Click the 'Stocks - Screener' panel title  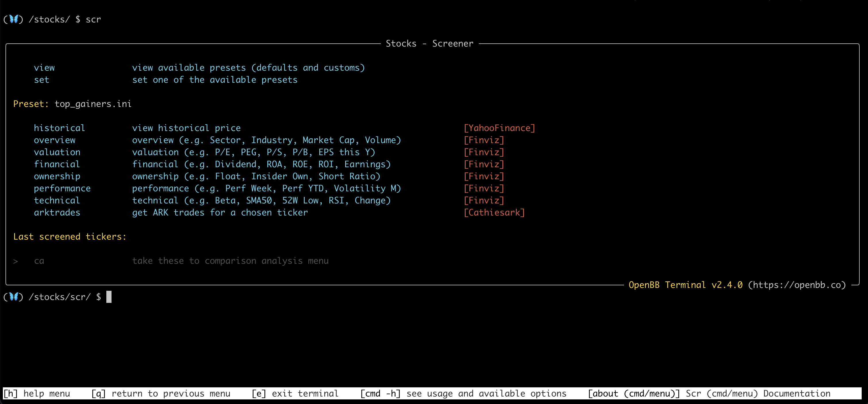(429, 43)
